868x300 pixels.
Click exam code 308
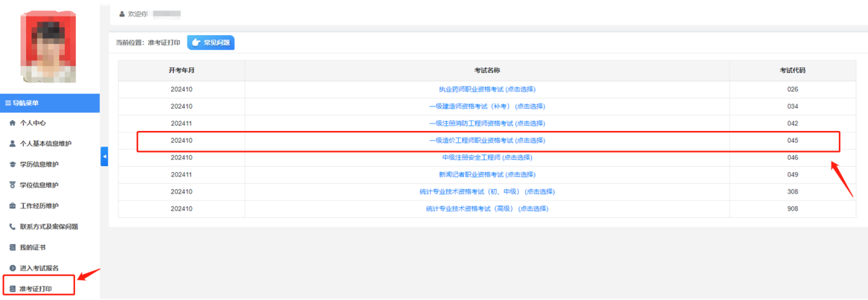792,192
